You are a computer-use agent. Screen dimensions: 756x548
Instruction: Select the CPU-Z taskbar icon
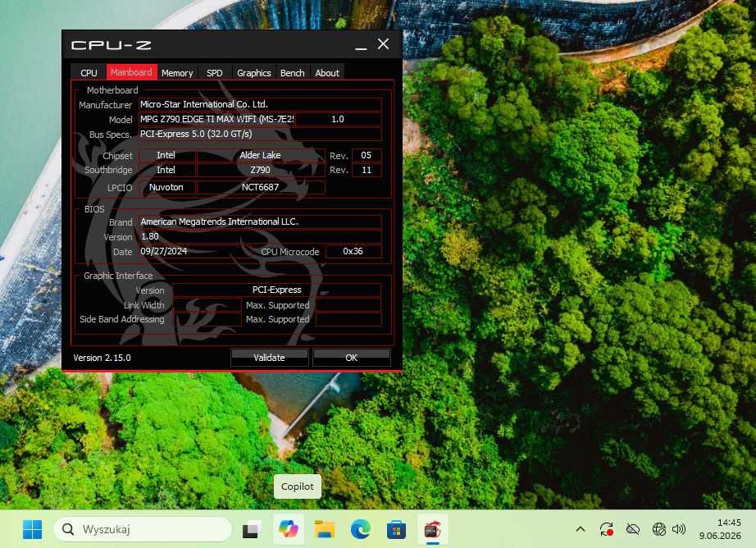point(432,529)
